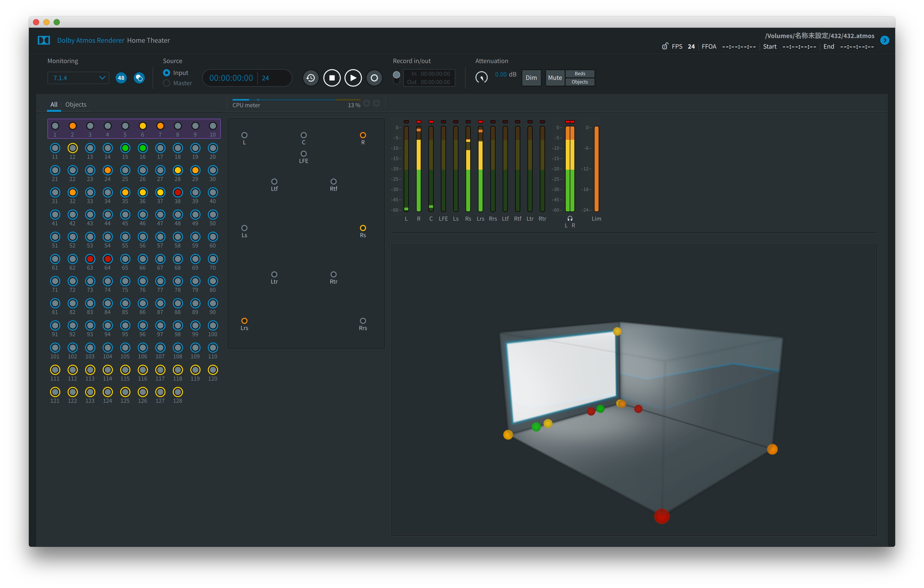
Task: Click the headphone icon below meters
Action: tap(570, 218)
